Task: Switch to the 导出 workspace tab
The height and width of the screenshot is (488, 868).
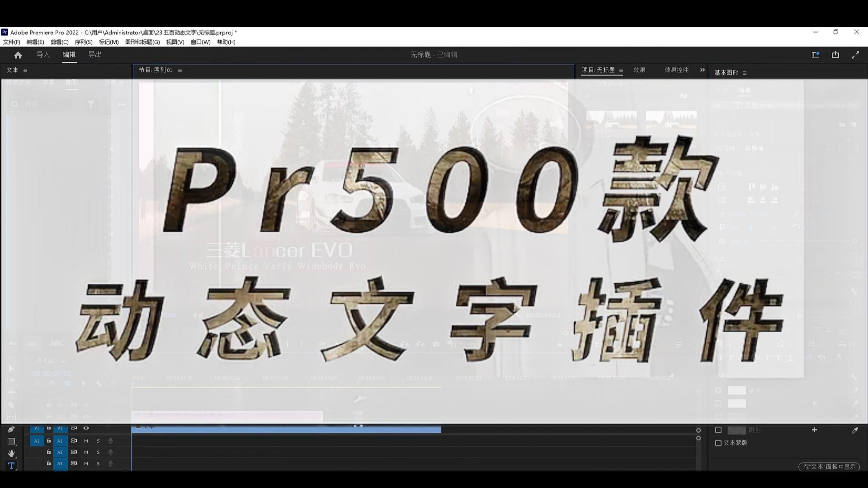Action: click(95, 55)
